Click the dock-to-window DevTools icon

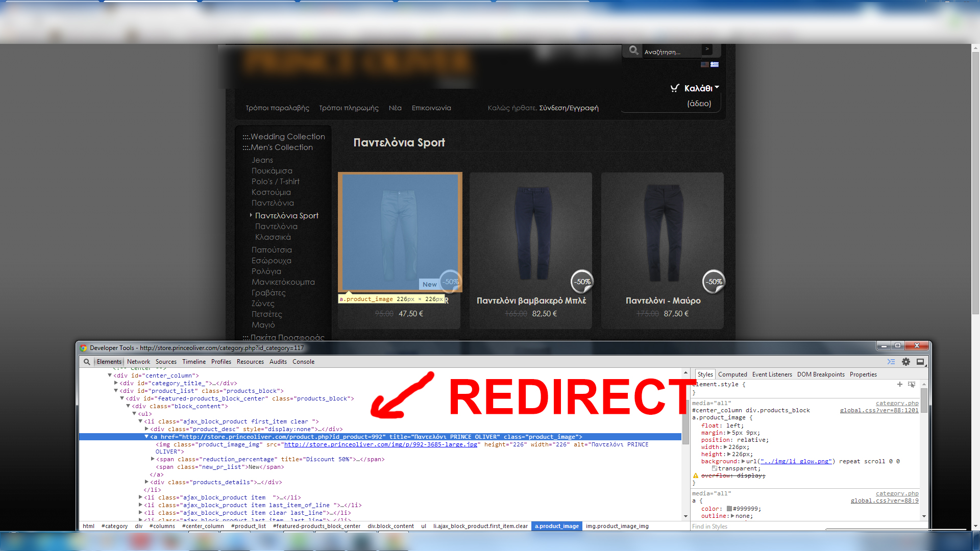[x=920, y=362]
